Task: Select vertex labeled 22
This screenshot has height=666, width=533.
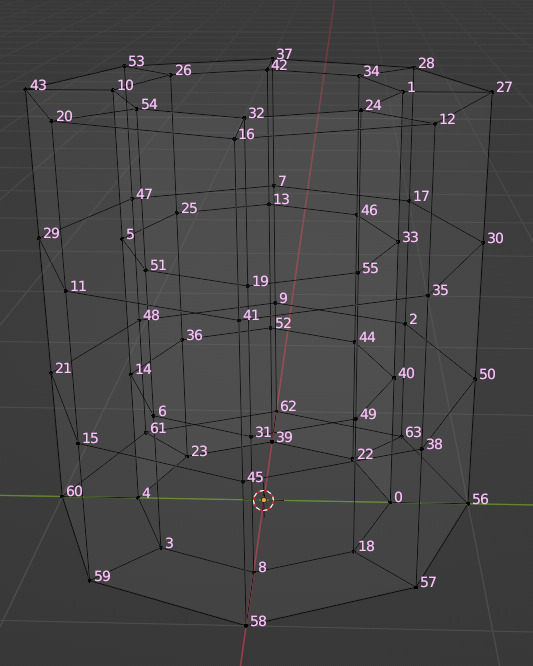Action: (352, 459)
